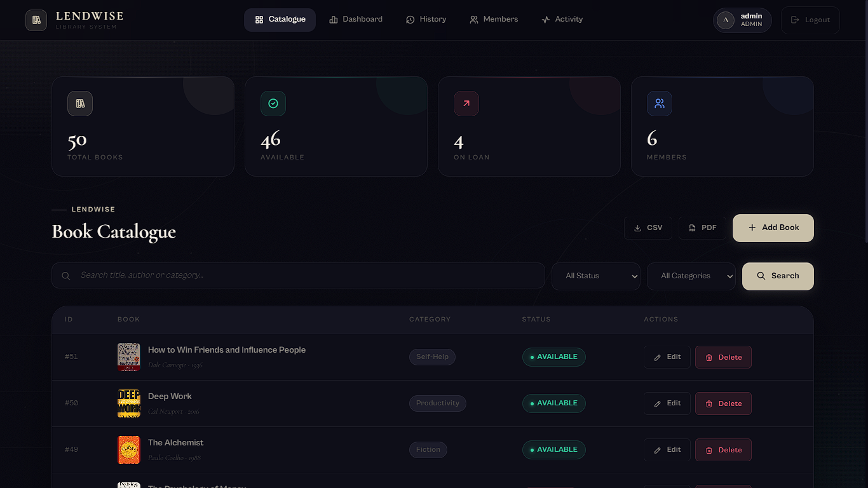This screenshot has height=488, width=868.
Task: Click the admin avatar circle
Action: pos(726,20)
